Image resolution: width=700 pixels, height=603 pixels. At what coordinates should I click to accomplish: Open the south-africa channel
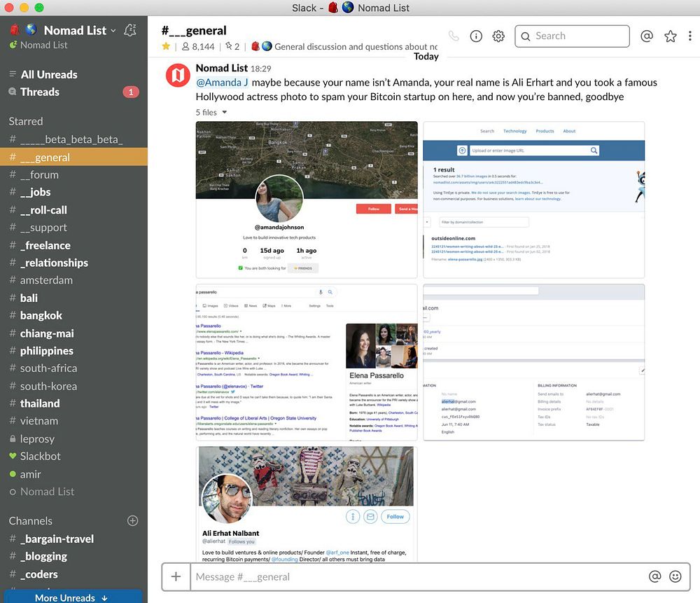73,368
